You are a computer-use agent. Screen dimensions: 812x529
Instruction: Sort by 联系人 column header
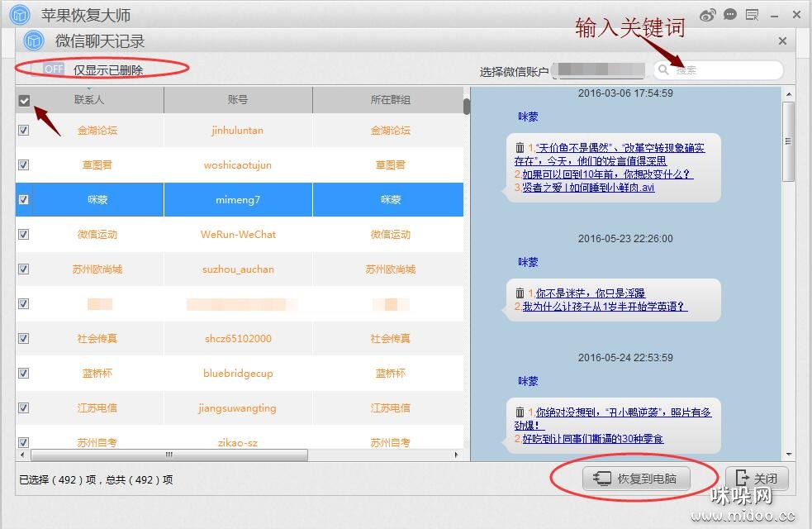[x=89, y=99]
